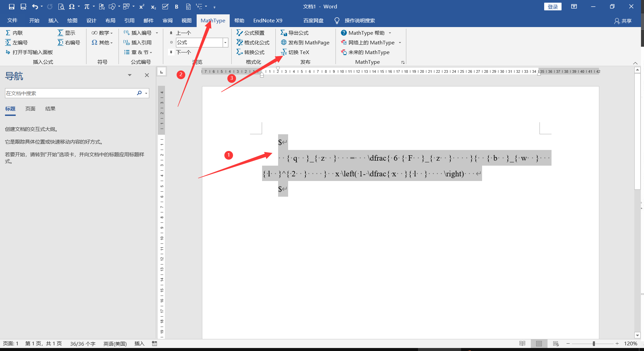The height and width of the screenshot is (351, 644).
Task: Open 其他 other symbols dropdown
Action: coord(102,42)
